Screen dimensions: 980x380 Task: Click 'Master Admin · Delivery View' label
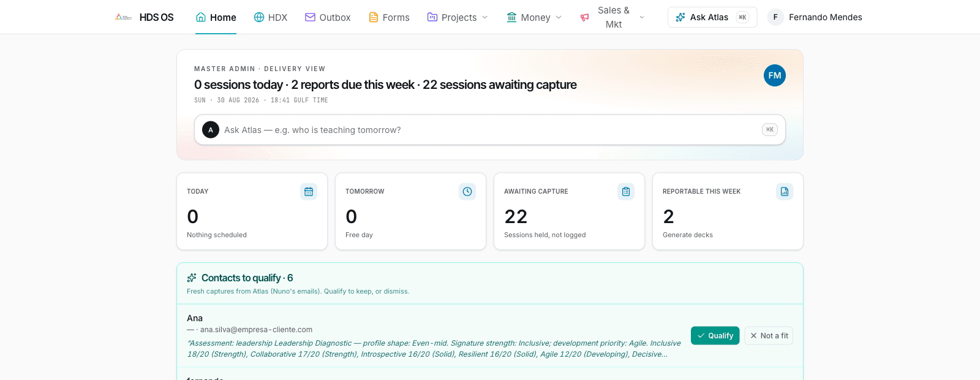coord(260,69)
